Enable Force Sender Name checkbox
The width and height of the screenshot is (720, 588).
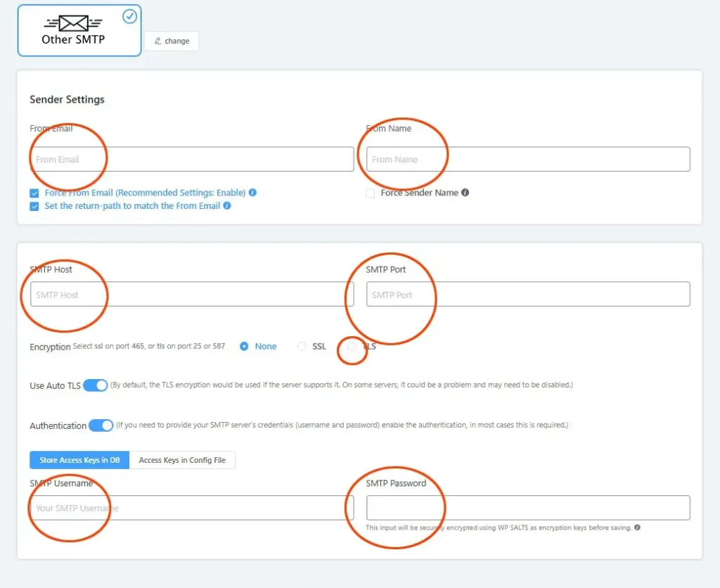371,193
